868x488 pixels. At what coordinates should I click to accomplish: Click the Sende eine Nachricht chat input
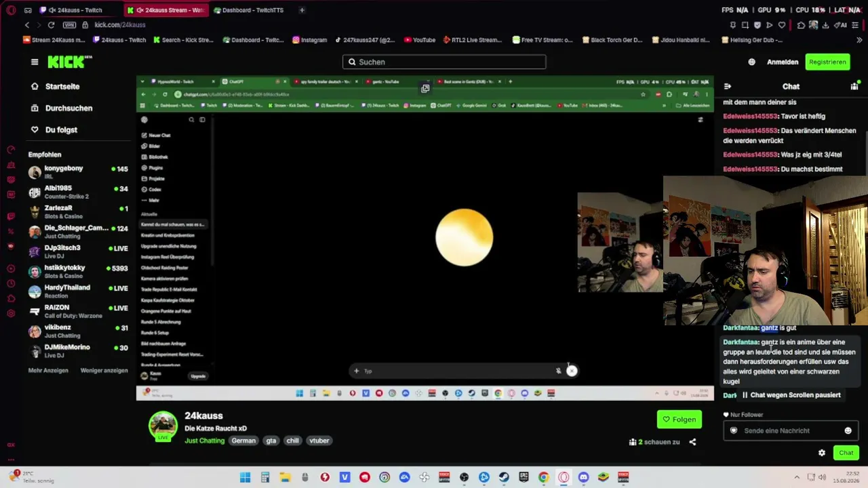pos(791,430)
